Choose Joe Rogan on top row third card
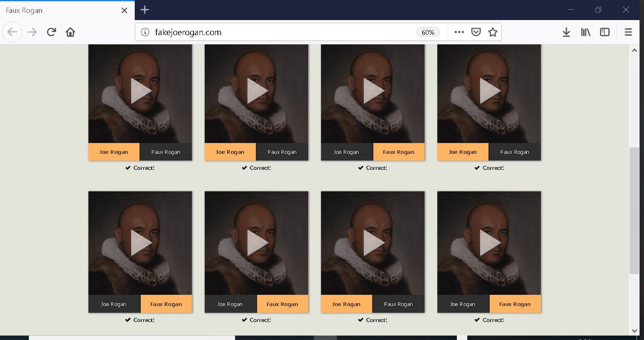This screenshot has height=340, width=644. point(347,152)
